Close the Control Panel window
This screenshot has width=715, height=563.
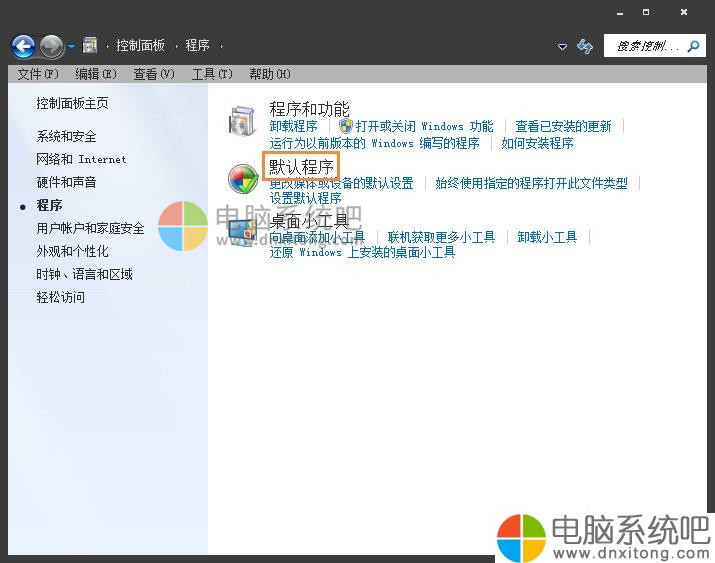pyautogui.click(x=684, y=12)
